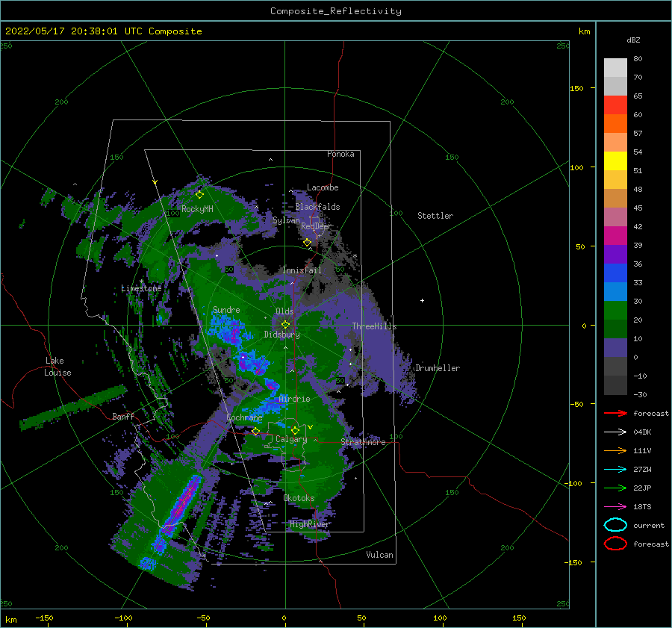The height and width of the screenshot is (628, 672).
Task: Click yellow diamond marker below RedDeer
Action: pos(307,243)
